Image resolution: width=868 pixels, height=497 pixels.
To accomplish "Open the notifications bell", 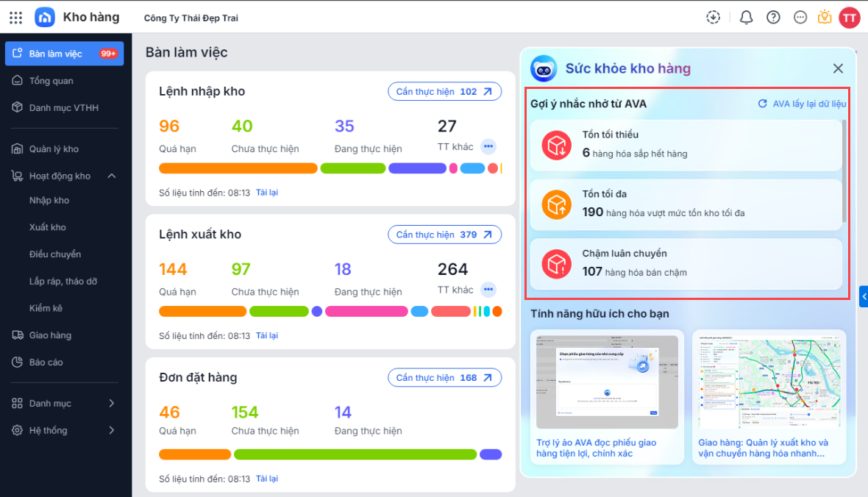I will point(746,18).
